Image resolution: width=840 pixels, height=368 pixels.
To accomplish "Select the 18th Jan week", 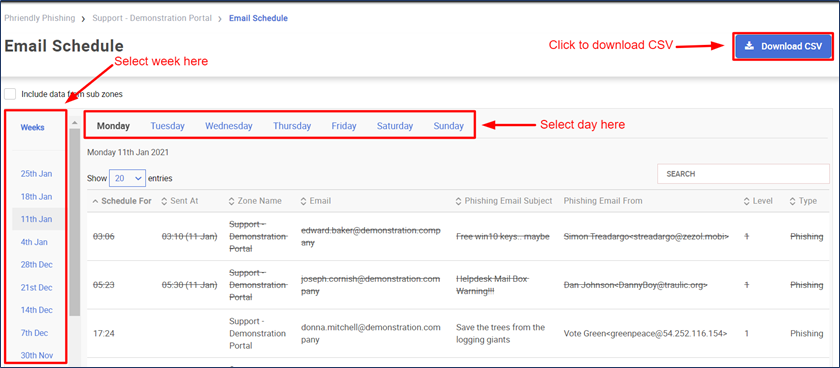I will [x=36, y=197].
